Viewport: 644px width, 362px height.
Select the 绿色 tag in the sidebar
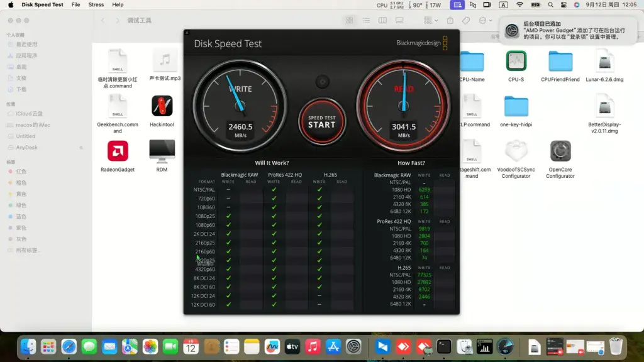click(x=21, y=206)
